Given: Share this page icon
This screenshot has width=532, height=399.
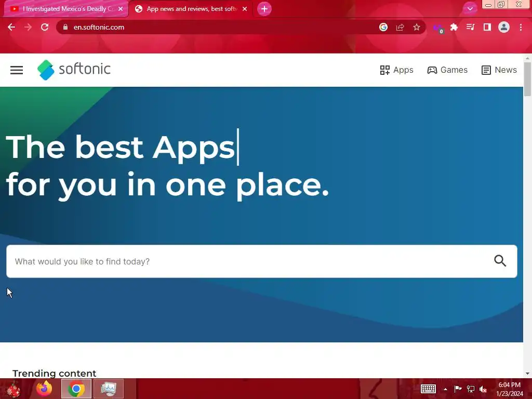Looking at the screenshot, I should point(400,27).
